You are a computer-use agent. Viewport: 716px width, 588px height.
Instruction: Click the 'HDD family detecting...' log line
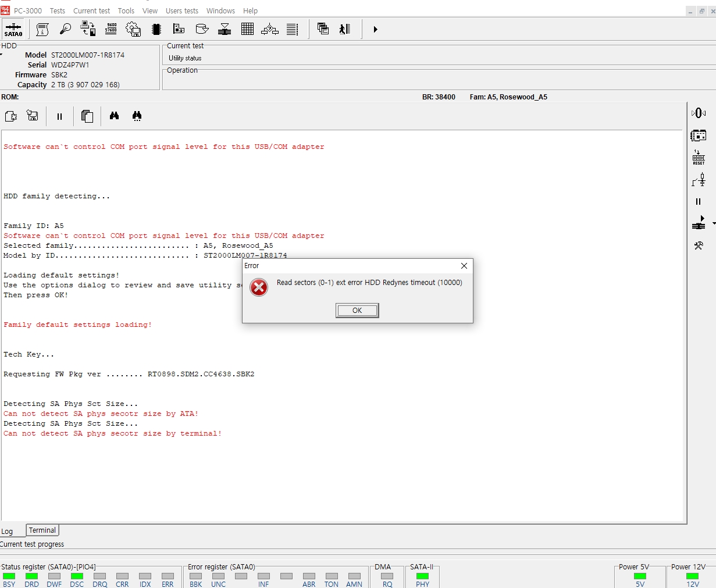tap(57, 196)
